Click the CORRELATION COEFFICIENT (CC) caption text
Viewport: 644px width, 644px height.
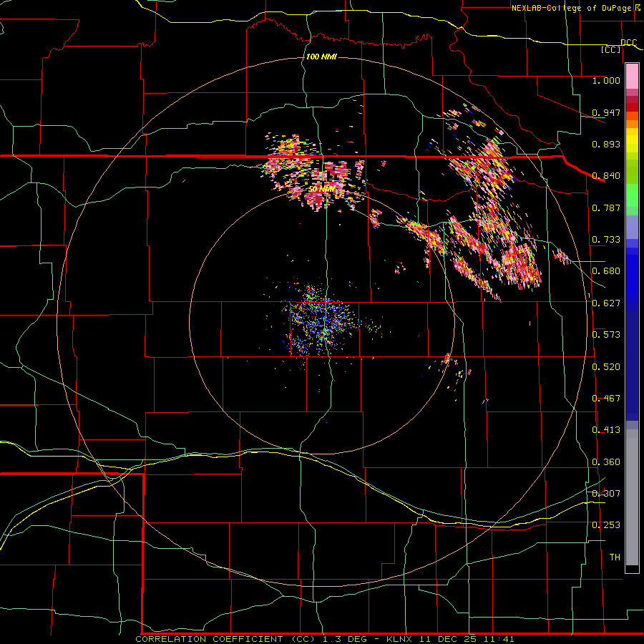click(225, 639)
